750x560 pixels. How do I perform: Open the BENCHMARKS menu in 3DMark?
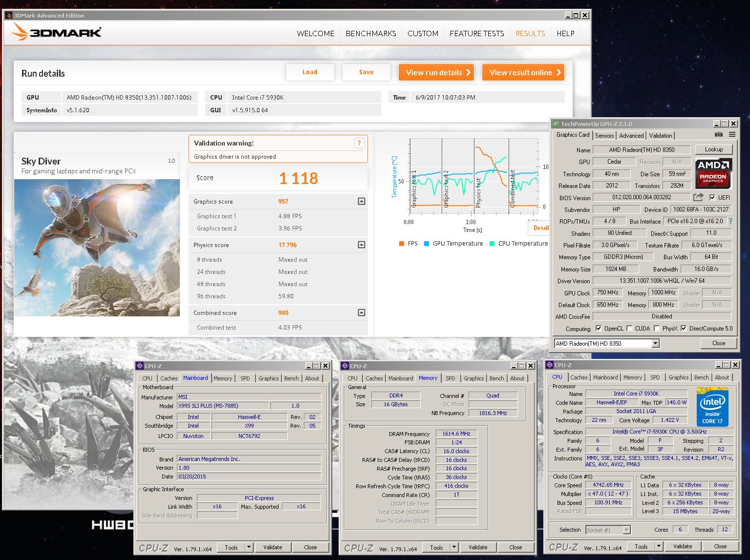click(371, 33)
